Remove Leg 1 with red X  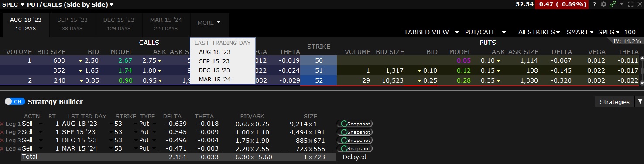[2, 124]
